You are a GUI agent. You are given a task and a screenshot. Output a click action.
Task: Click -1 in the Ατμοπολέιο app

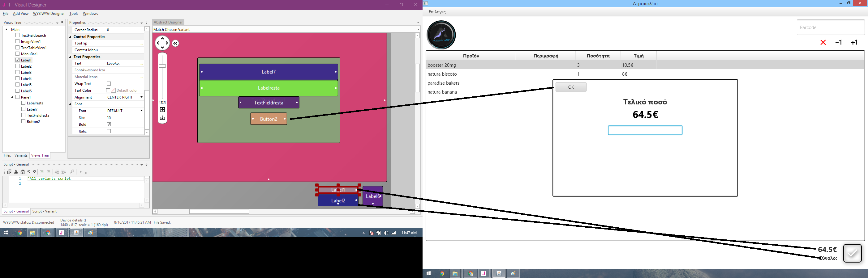click(x=839, y=42)
